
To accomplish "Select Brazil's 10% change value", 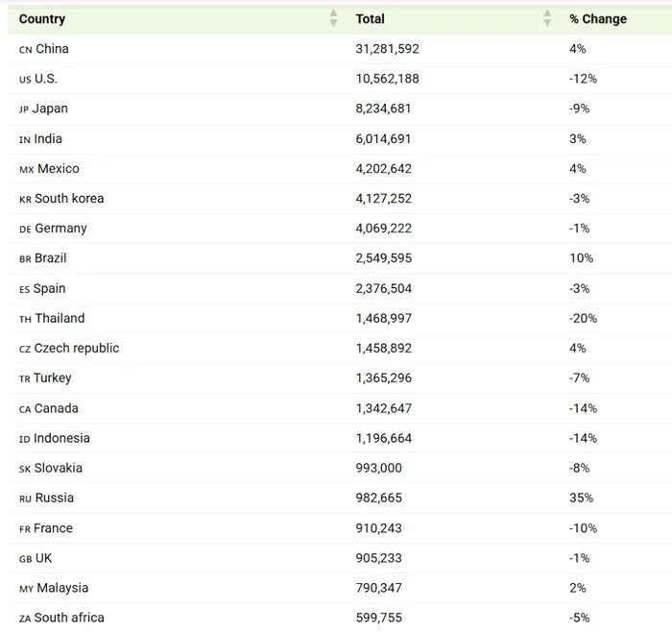I will [x=581, y=258].
